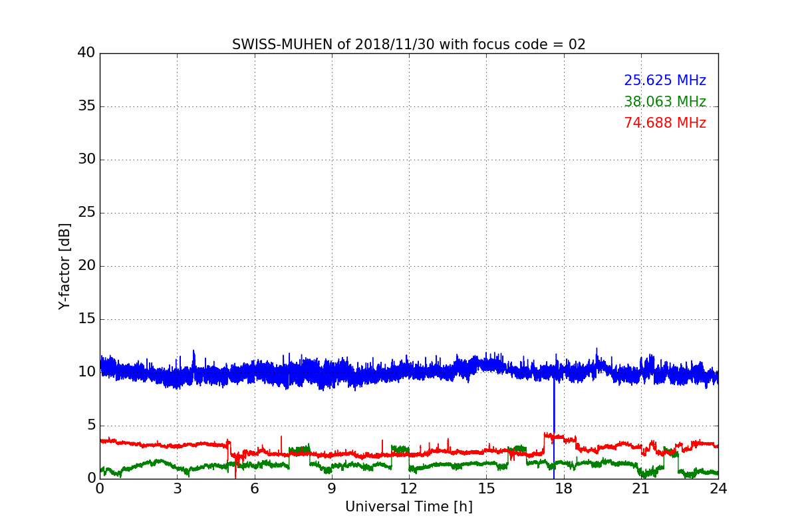Click x-axis tick label 21
The height and width of the screenshot is (532, 798).
pos(641,488)
